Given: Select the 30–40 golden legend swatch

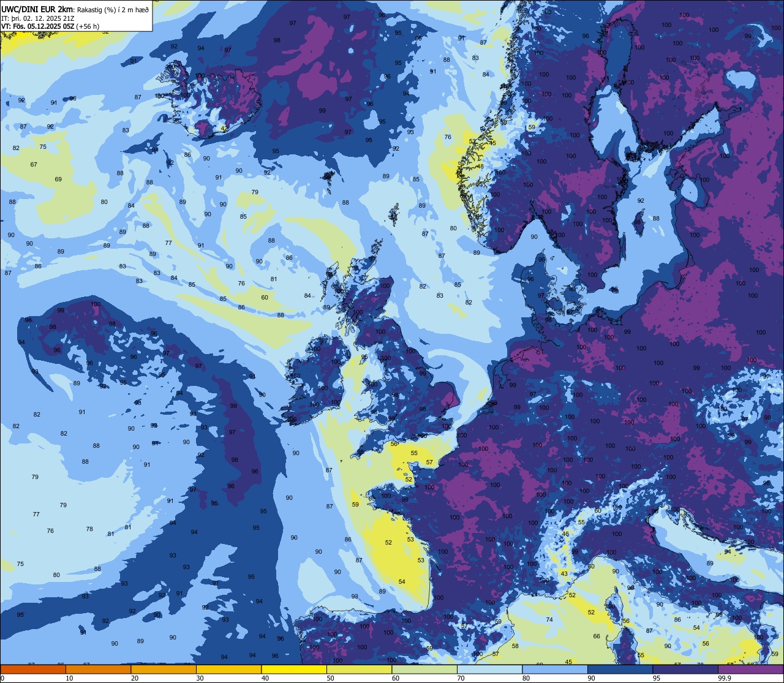Looking at the screenshot, I should (x=228, y=669).
